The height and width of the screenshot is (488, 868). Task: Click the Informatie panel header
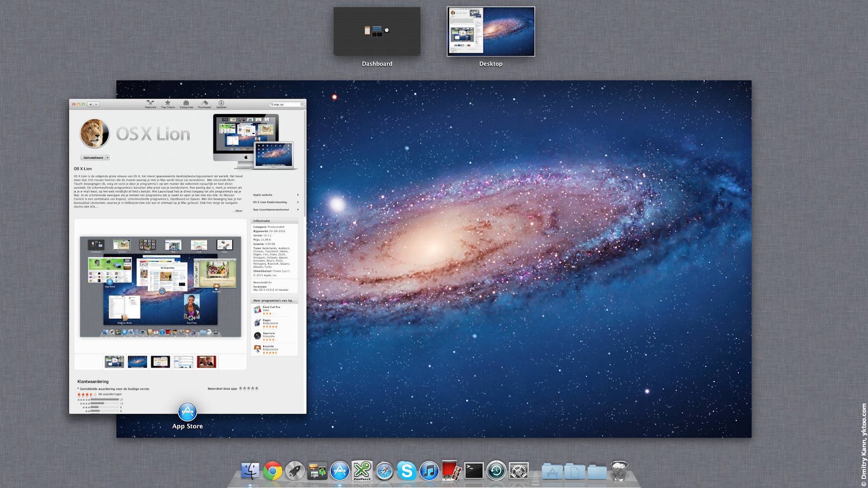[274, 221]
